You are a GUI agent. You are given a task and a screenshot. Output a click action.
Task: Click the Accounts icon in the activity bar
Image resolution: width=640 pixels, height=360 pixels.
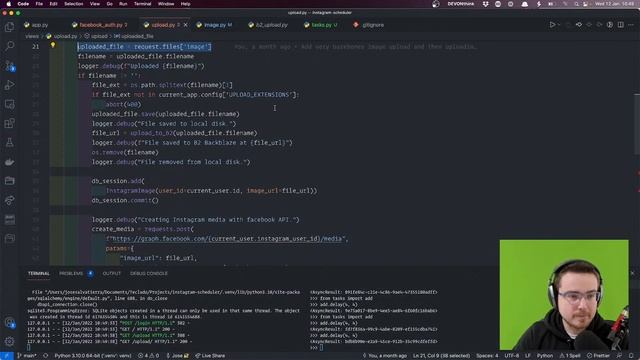9,322
